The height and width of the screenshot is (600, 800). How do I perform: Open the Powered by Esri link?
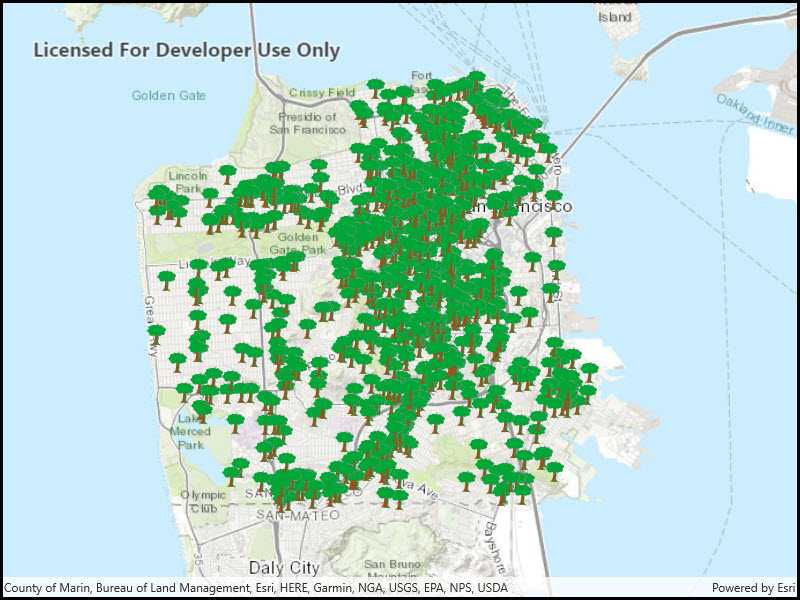click(753, 587)
